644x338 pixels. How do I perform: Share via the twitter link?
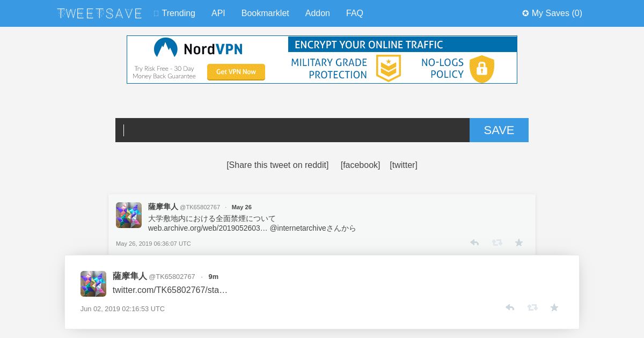[x=404, y=165]
